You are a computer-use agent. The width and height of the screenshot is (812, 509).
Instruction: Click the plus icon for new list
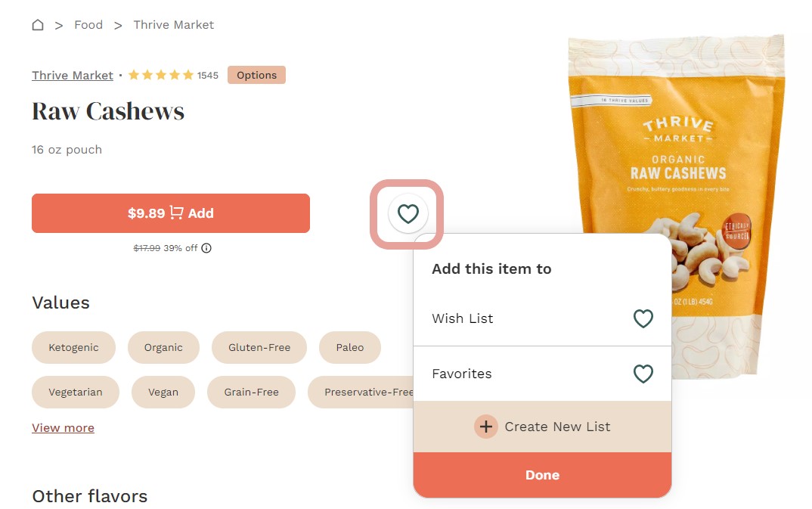(486, 427)
